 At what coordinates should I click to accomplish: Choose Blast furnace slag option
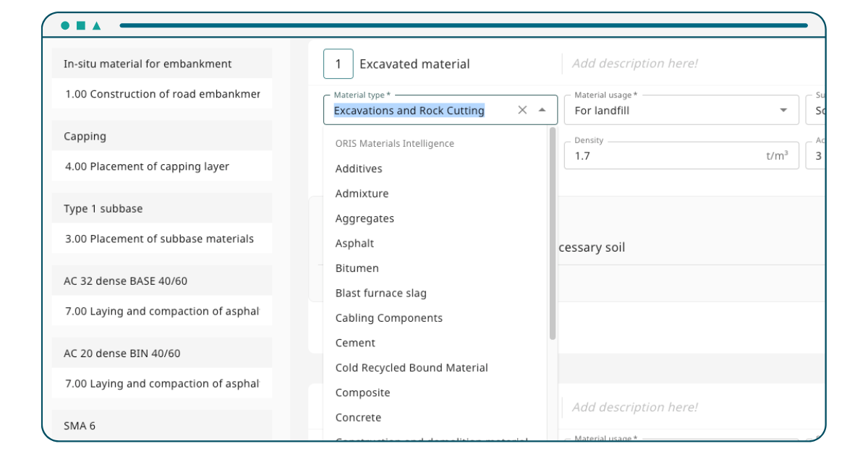(x=380, y=293)
